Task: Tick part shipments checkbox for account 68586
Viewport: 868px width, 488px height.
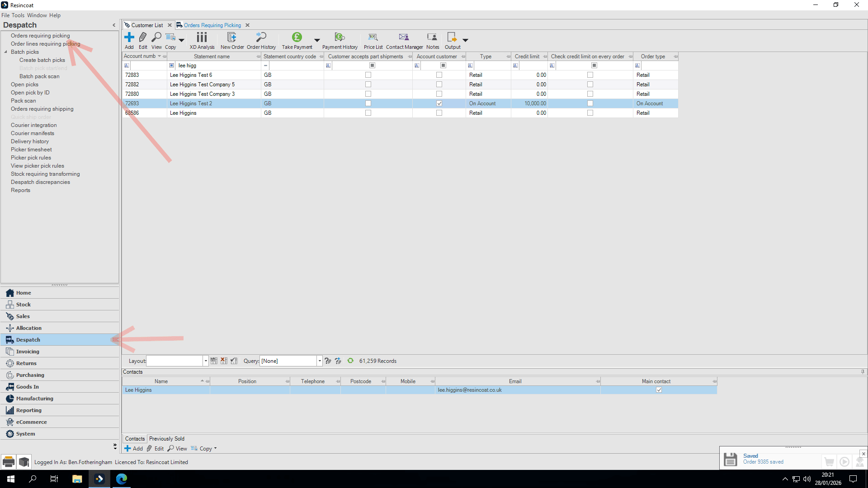Action: tap(368, 113)
